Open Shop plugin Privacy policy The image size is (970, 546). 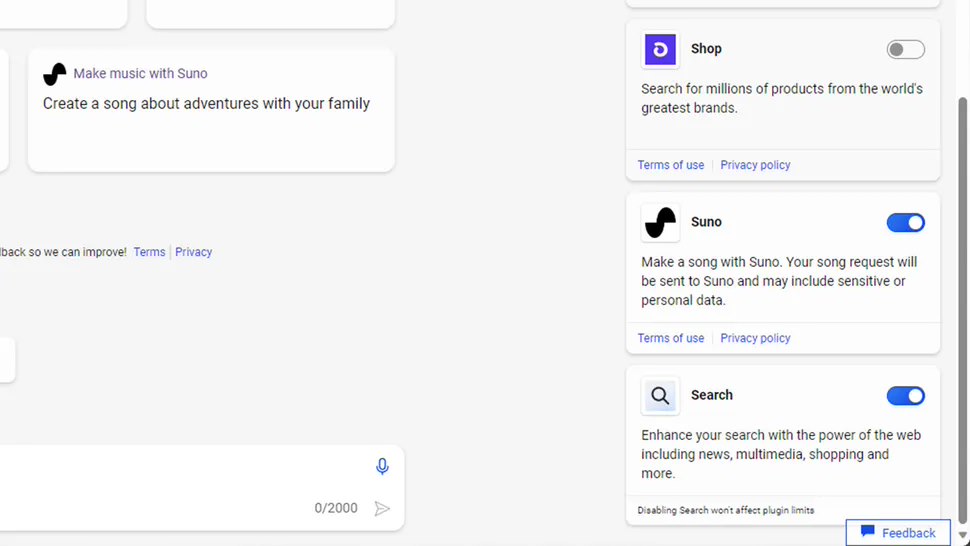coord(755,165)
